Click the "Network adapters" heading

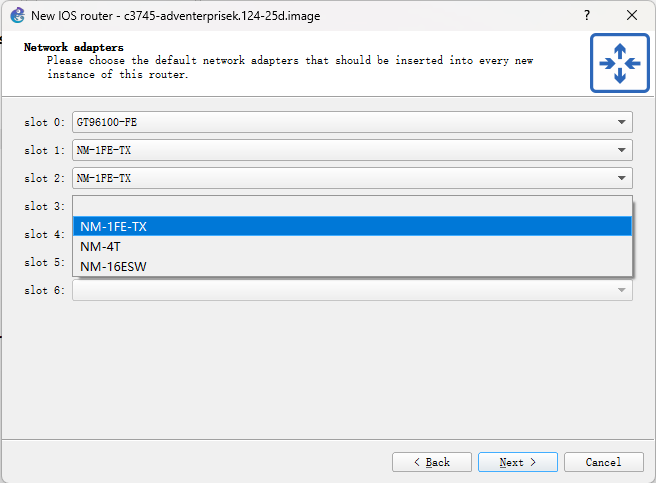tap(74, 47)
